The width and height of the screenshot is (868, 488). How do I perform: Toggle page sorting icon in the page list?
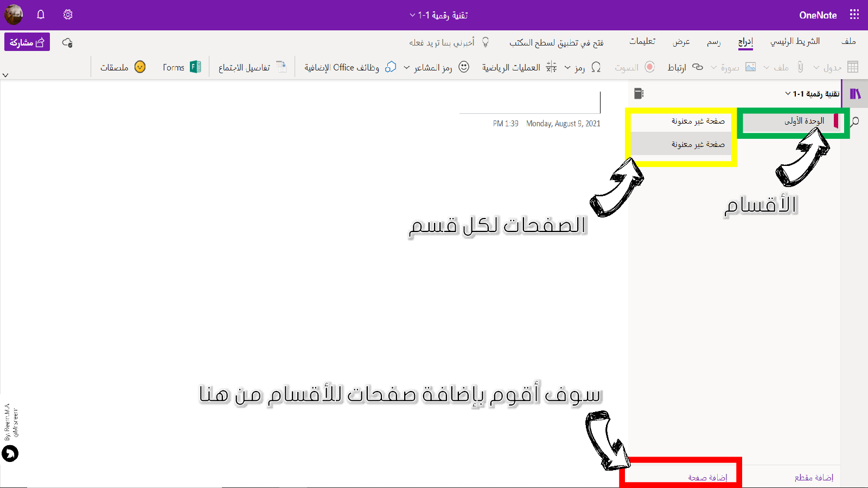(639, 94)
